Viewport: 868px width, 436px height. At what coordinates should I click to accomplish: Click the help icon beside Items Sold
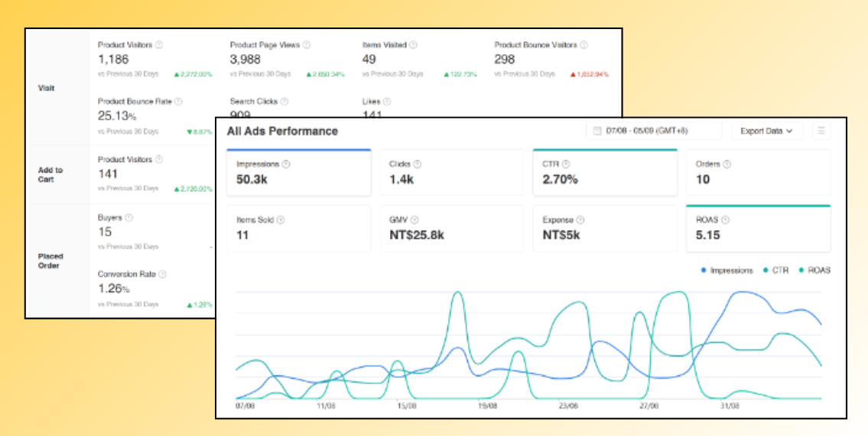(x=281, y=220)
